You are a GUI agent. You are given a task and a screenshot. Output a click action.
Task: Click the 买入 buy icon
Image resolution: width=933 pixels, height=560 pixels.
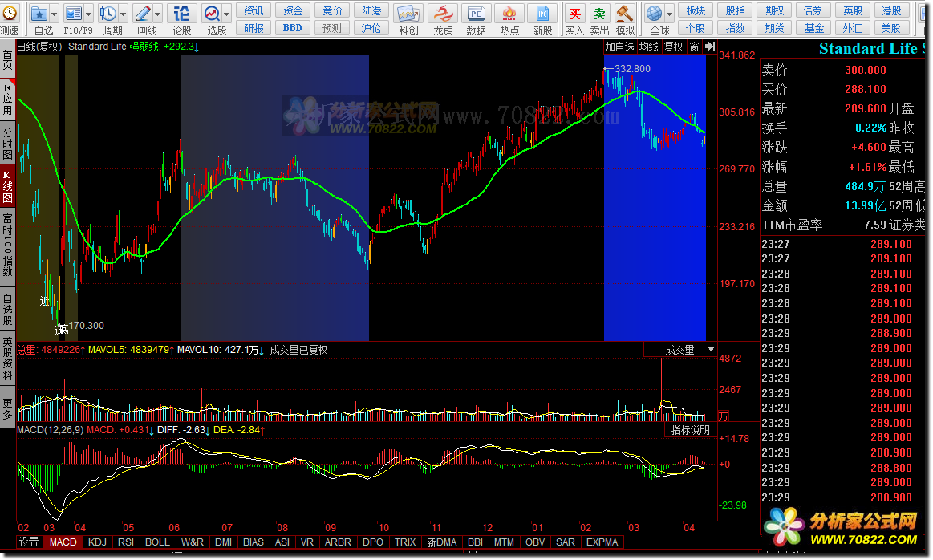[574, 13]
